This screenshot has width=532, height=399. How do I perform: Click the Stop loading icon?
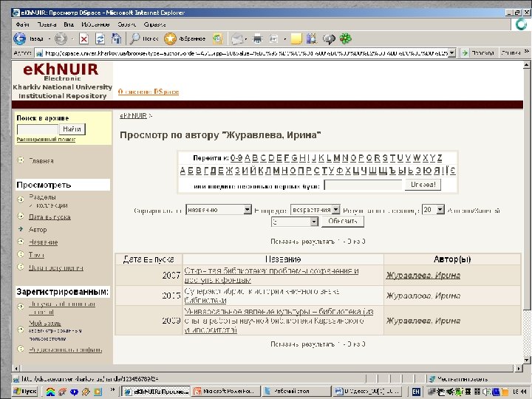point(83,39)
